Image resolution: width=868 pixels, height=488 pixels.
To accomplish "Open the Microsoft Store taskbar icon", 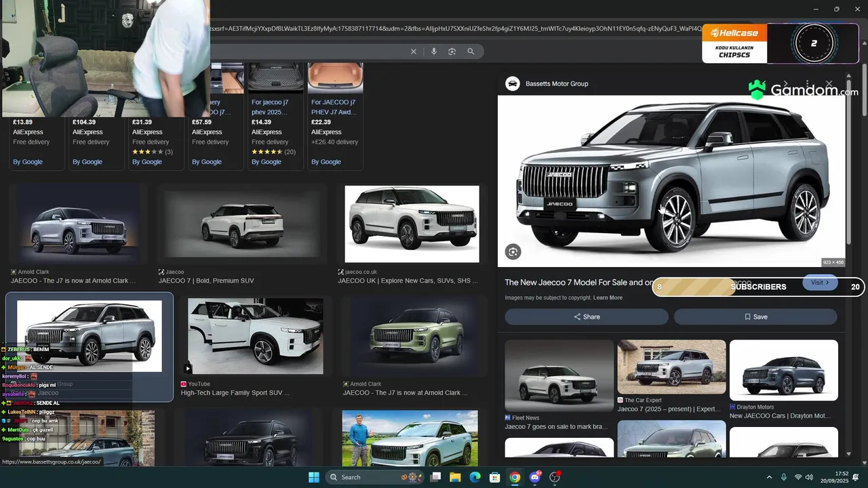I will [x=495, y=477].
